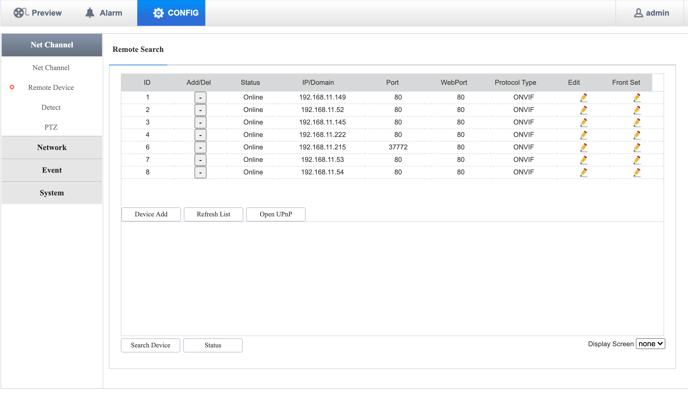Edit device 192.168.11.149 with the pencil icon
The width and height of the screenshot is (688, 397).
(x=583, y=97)
